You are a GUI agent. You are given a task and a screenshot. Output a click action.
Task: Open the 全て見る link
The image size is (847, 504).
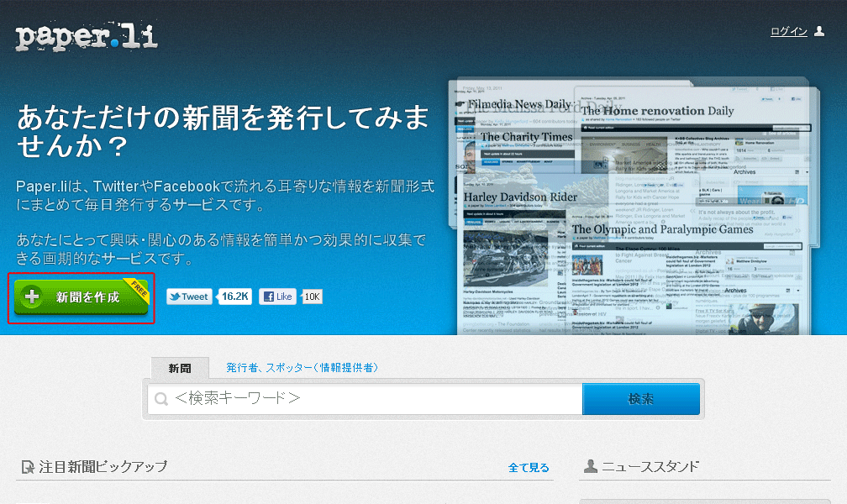pos(529,467)
